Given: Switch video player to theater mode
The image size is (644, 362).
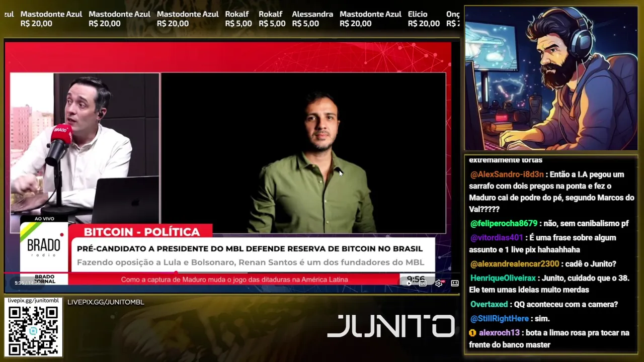Looking at the screenshot, I should click(x=455, y=283).
